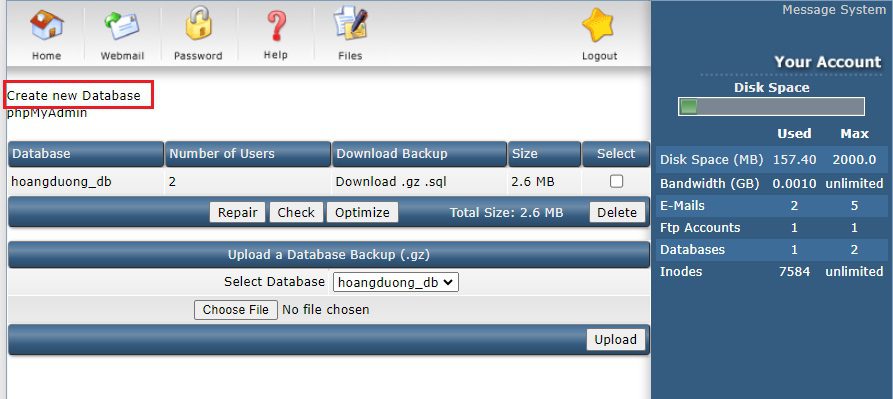The width and height of the screenshot is (893, 399).
Task: Click the Choose File button
Action: (236, 310)
